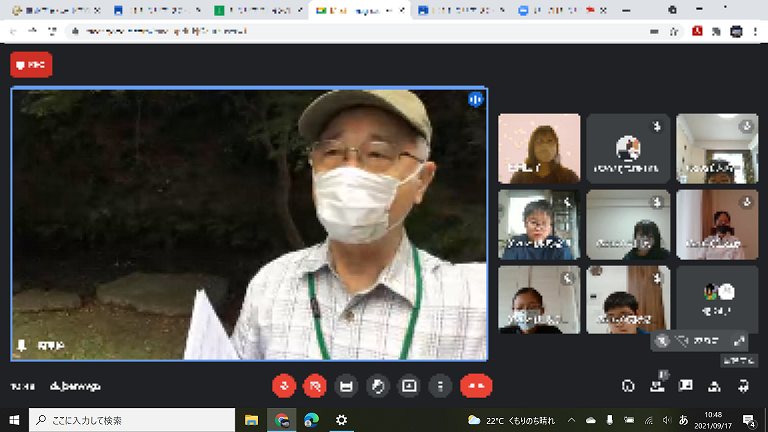The width and height of the screenshot is (768, 432).
Task: Open the in-call chat panel
Action: click(x=686, y=385)
